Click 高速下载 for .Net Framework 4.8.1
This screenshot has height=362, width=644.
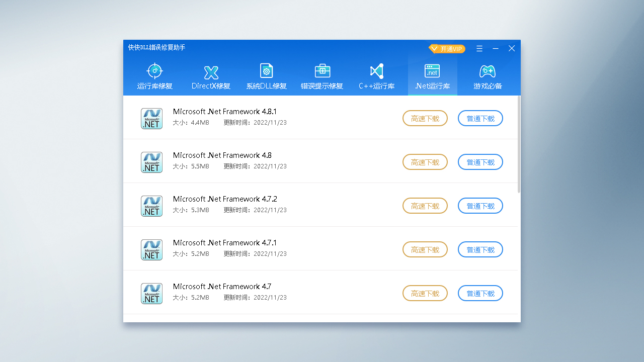click(425, 119)
